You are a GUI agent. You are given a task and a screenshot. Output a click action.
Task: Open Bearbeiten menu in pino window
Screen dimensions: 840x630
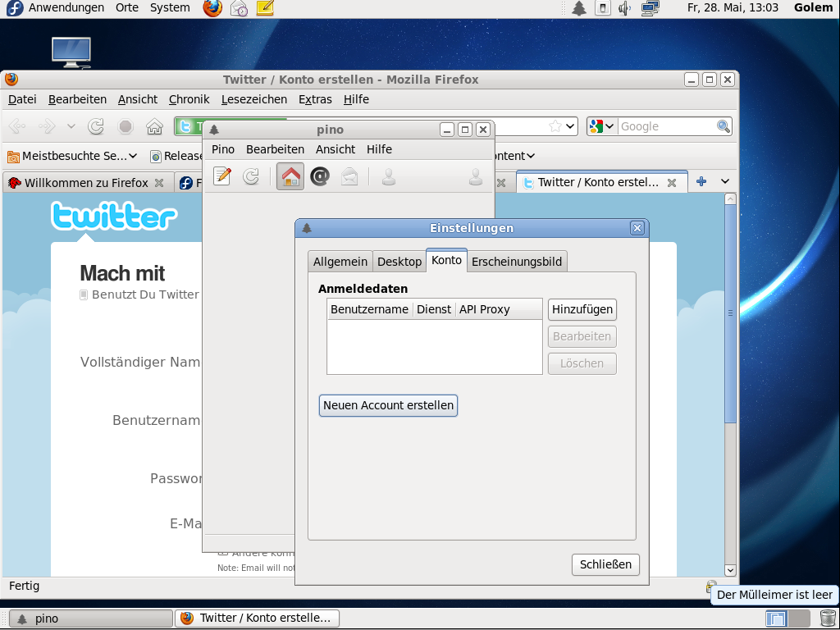(275, 149)
